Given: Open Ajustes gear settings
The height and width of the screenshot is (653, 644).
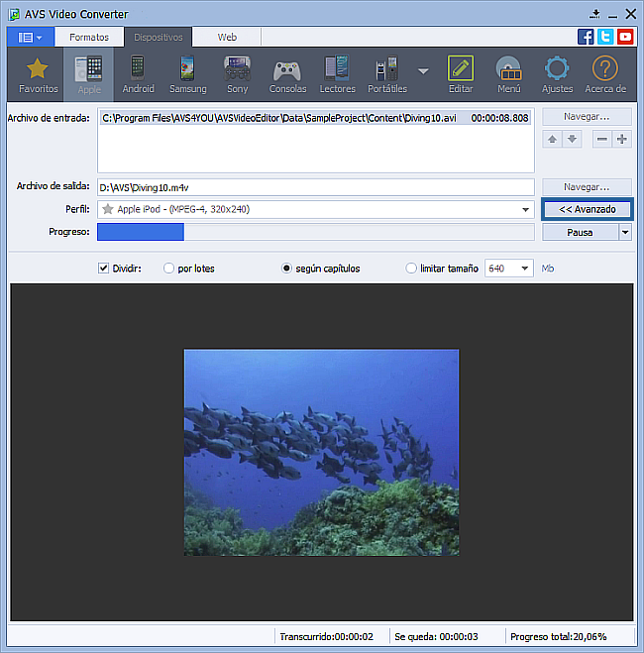Looking at the screenshot, I should click(557, 74).
